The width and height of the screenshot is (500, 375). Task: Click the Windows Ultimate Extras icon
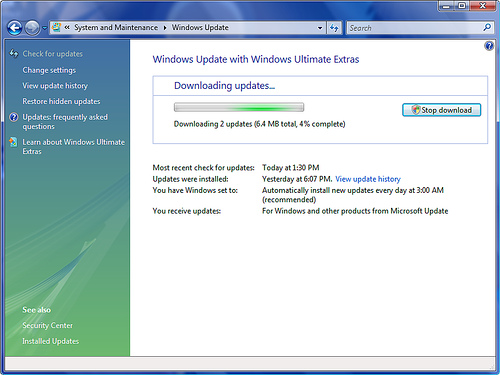(x=13, y=142)
